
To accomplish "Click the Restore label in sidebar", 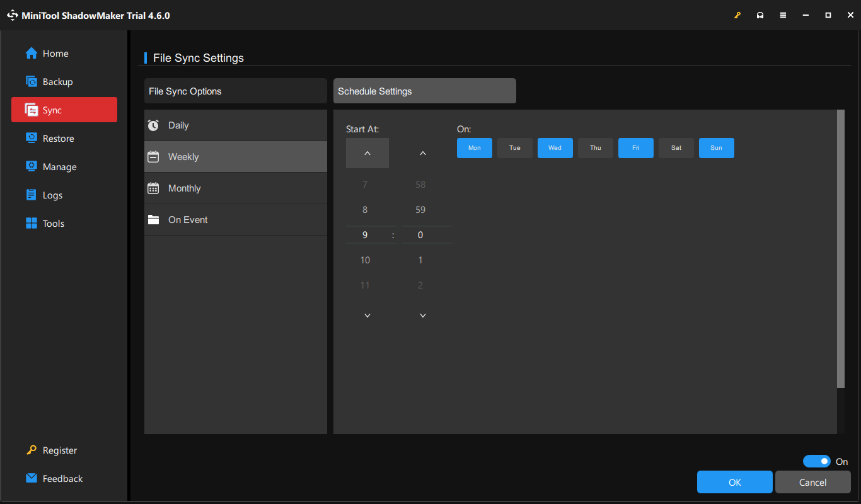I will (x=59, y=139).
